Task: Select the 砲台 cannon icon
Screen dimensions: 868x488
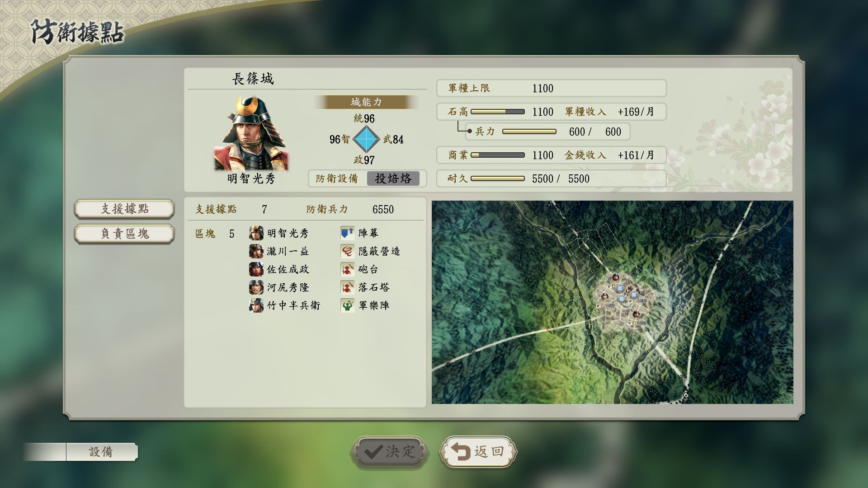Action: pyautogui.click(x=347, y=269)
